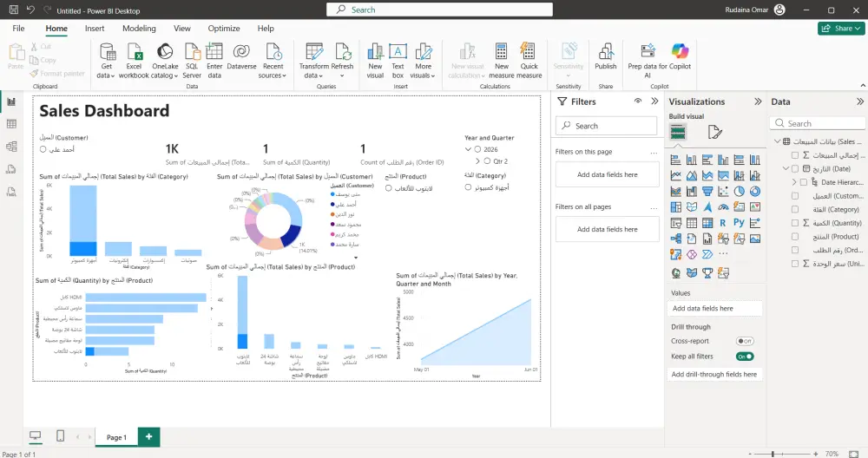Open the Format visual tab icon

click(x=714, y=132)
